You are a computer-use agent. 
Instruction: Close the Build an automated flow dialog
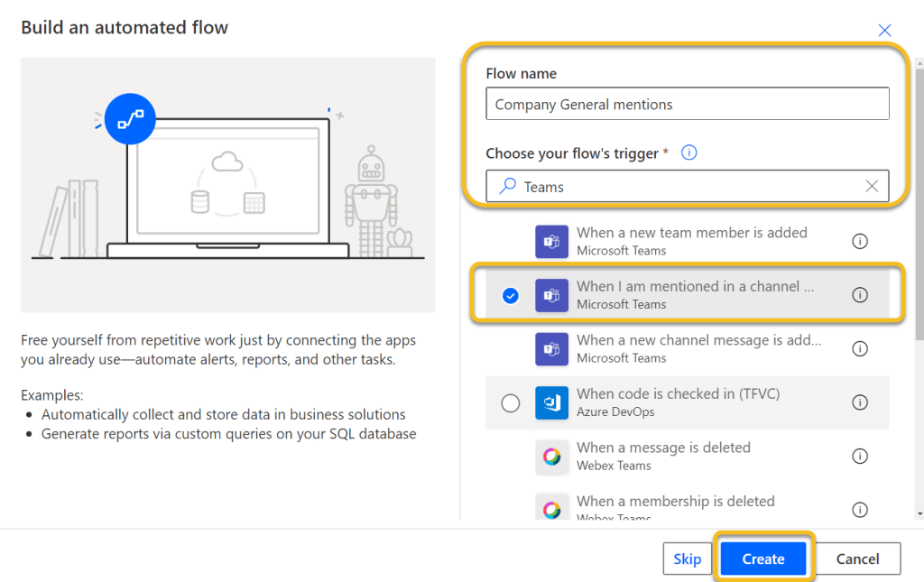coord(884,31)
